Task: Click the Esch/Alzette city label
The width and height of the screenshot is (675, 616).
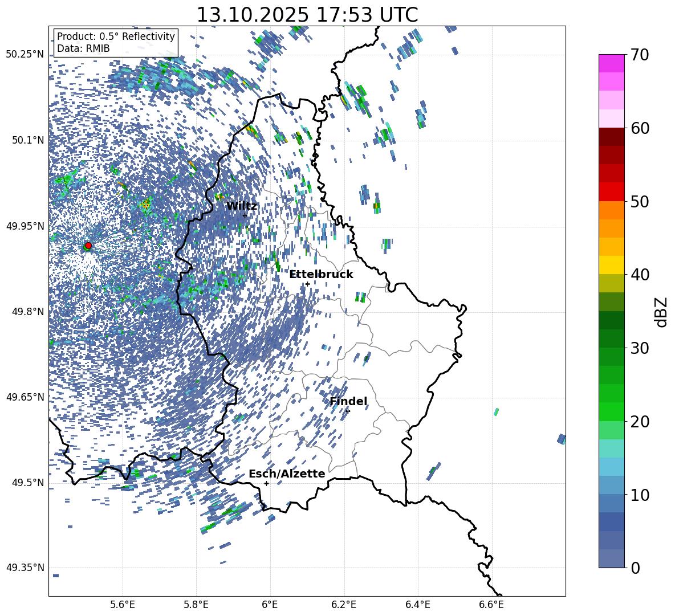Action: (x=287, y=474)
